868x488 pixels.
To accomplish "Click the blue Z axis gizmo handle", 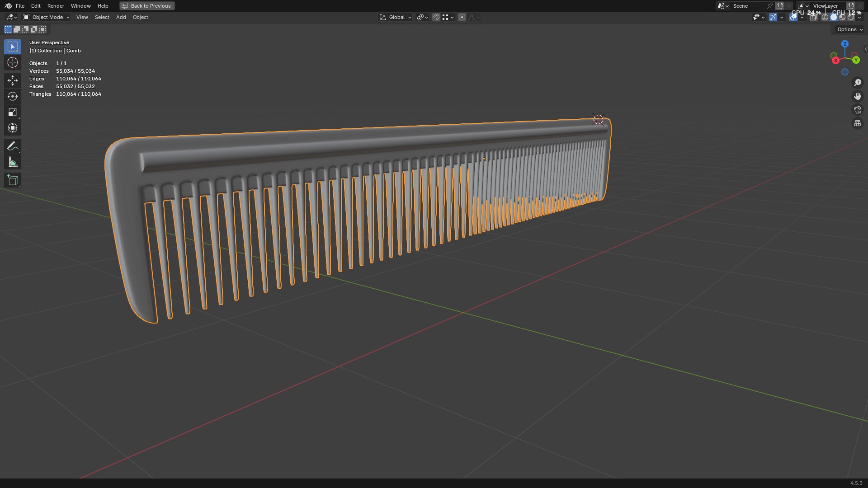I will 845,44.
